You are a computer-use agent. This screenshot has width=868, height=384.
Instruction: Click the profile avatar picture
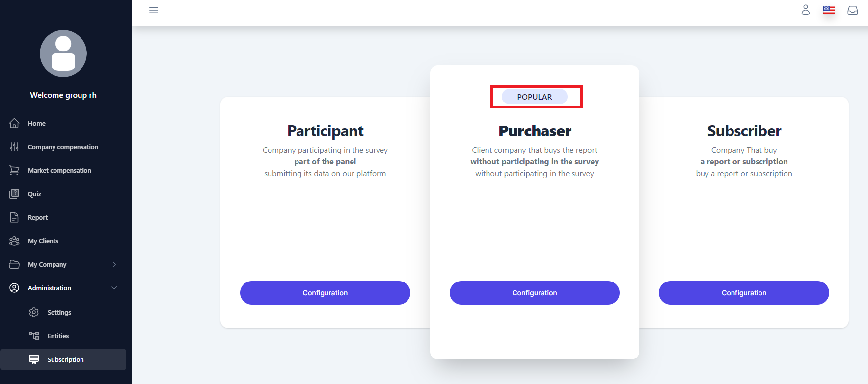(63, 53)
